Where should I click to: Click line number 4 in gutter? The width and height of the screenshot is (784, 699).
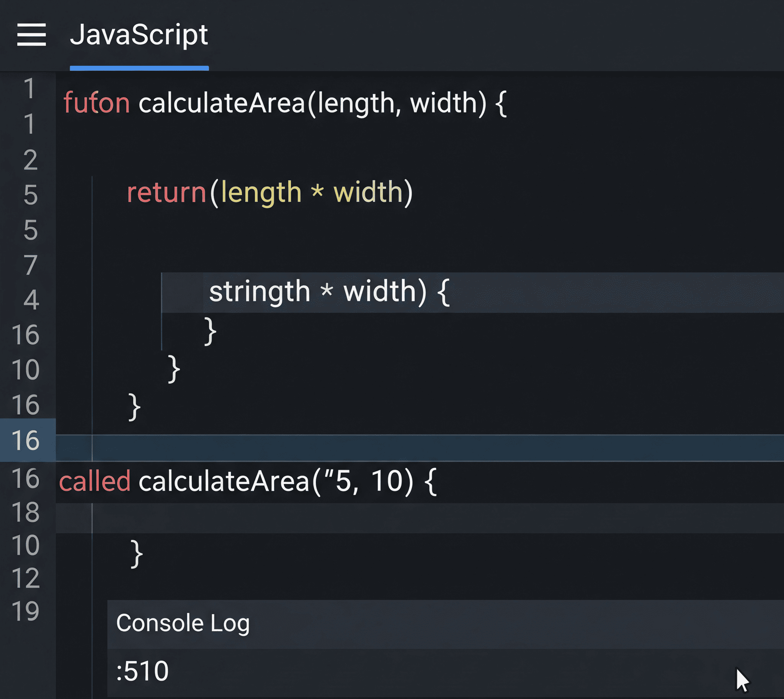[x=31, y=300]
